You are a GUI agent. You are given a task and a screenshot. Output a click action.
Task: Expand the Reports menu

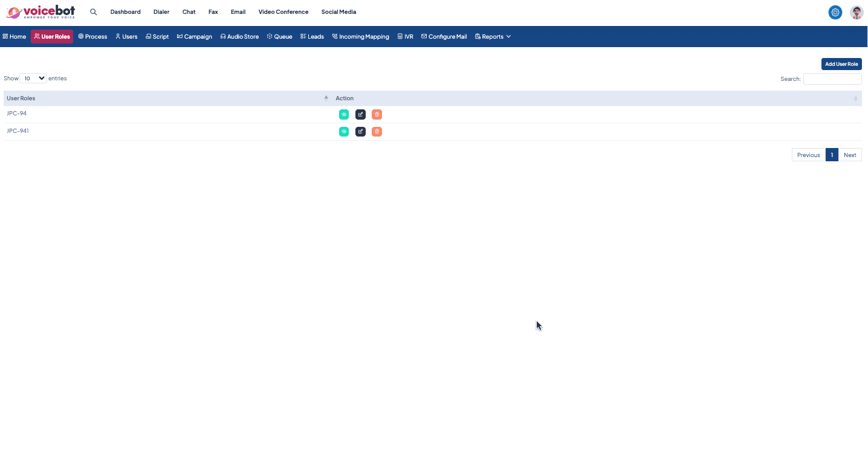(x=493, y=37)
